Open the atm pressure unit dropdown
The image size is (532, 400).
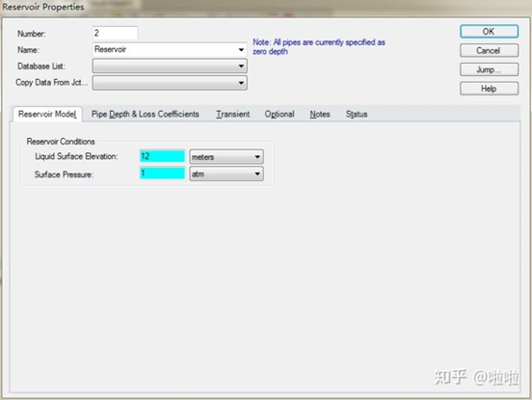(x=226, y=173)
